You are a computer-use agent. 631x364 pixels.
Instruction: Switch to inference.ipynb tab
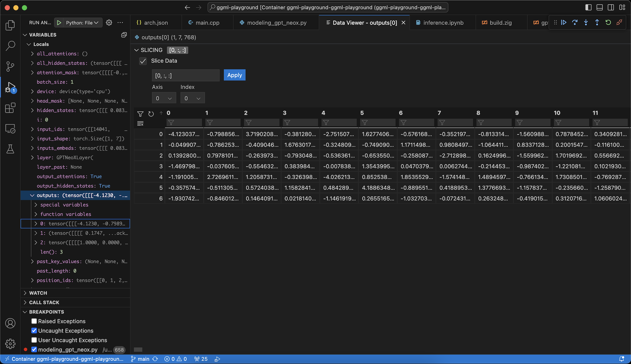pos(443,23)
